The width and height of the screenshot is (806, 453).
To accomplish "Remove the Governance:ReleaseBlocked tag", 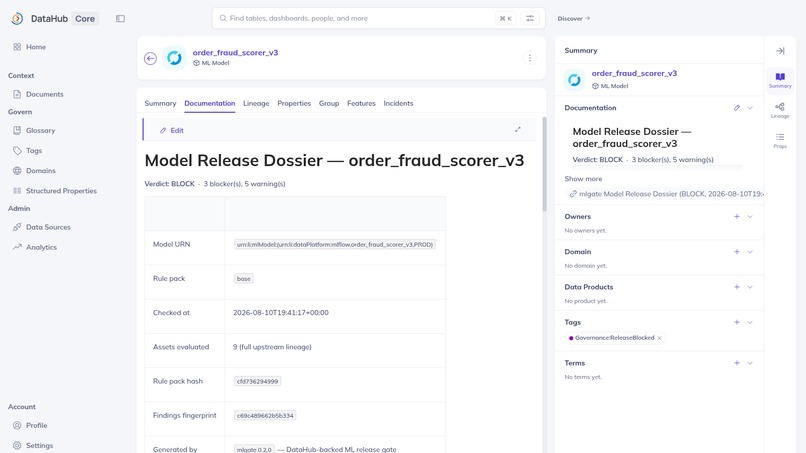I will coord(659,338).
